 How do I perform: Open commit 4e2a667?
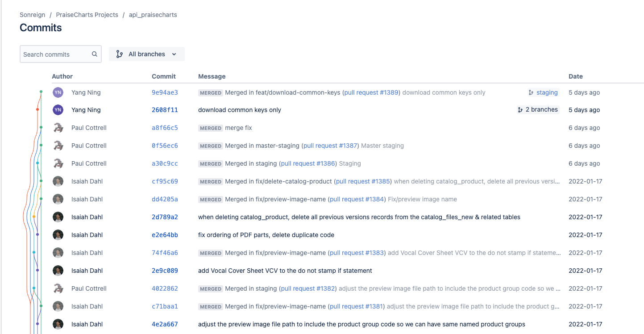pyautogui.click(x=165, y=324)
